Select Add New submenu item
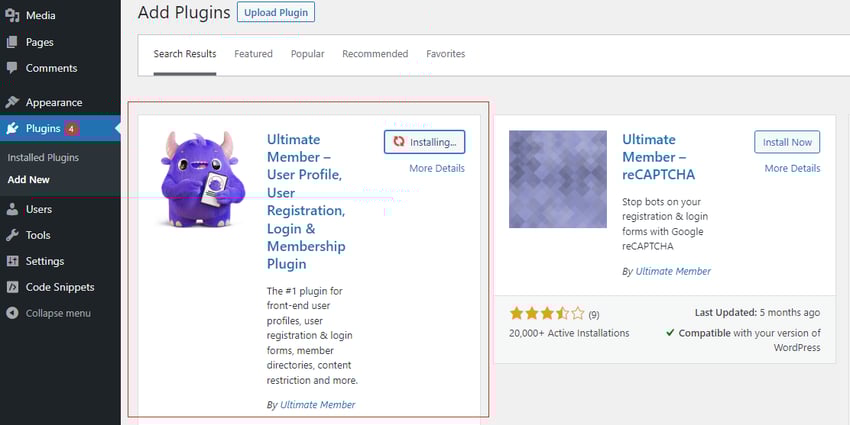Viewport: 850px width, 425px height. [x=29, y=179]
